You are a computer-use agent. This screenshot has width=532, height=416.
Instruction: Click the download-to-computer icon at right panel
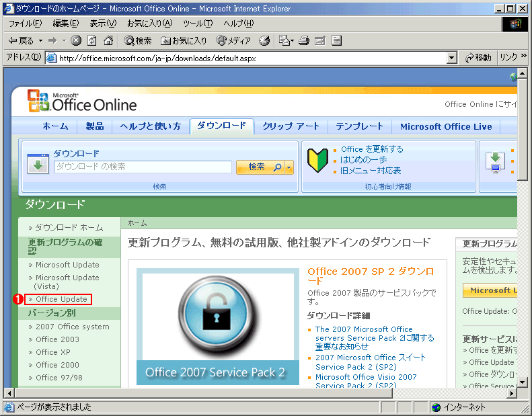pos(496,163)
